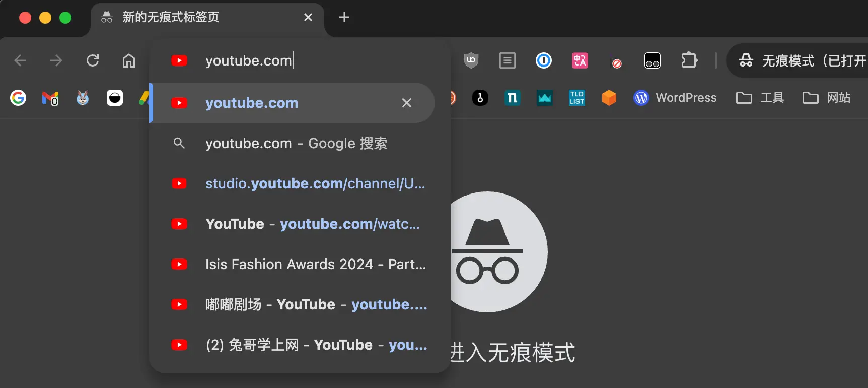Open the WordPress bookmark
Screen dimensions: 868x388
[675, 98]
